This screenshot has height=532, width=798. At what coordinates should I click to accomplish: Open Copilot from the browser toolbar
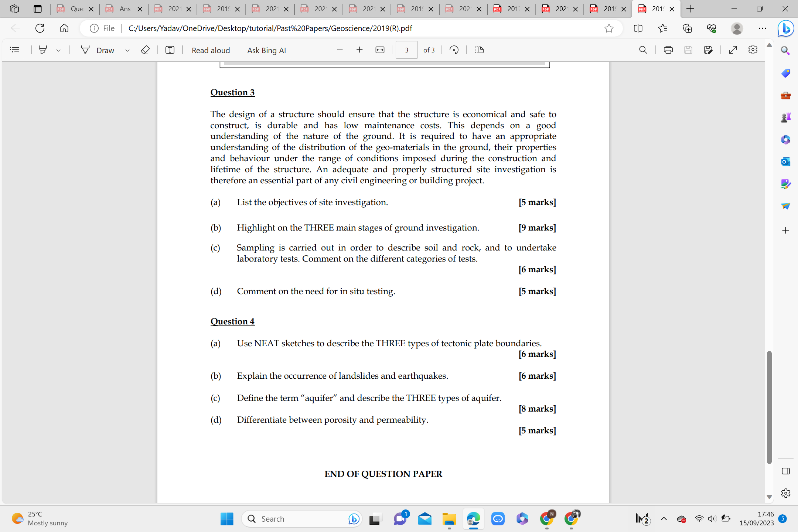point(785,28)
